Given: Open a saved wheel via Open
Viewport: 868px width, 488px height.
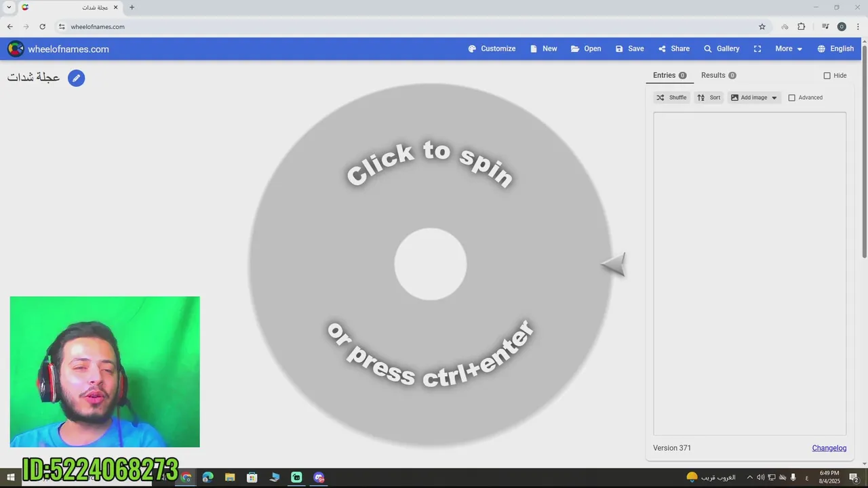Looking at the screenshot, I should (x=586, y=49).
